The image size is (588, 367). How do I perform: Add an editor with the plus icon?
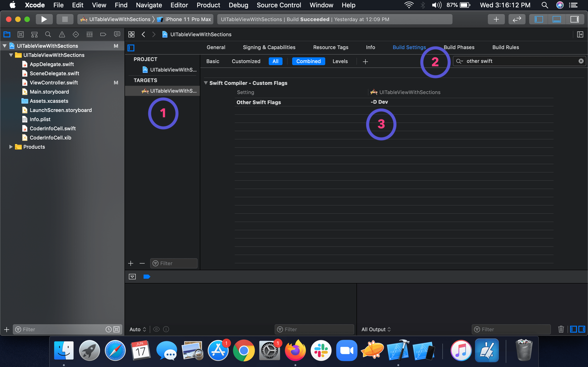pos(496,19)
